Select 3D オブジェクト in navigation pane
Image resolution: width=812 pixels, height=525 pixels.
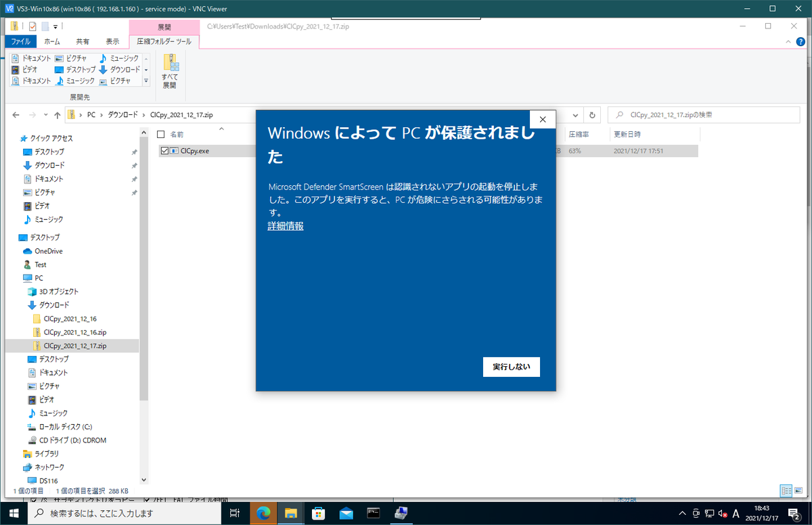coord(59,292)
